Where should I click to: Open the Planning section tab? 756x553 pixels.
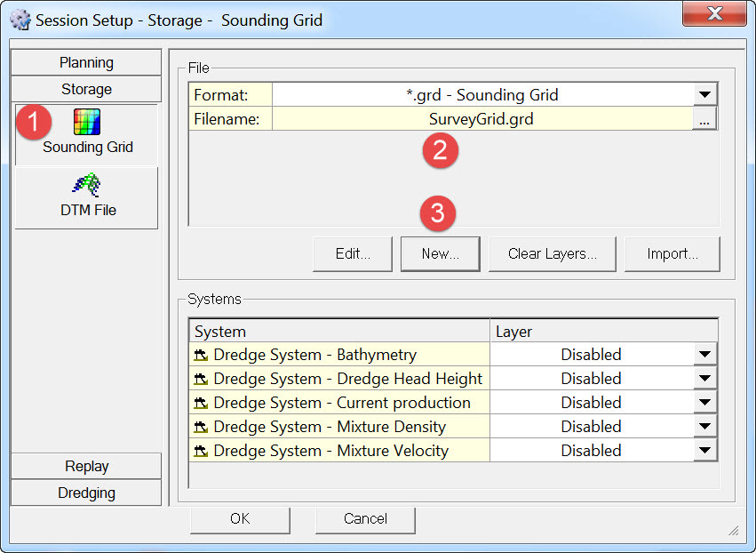(86, 62)
